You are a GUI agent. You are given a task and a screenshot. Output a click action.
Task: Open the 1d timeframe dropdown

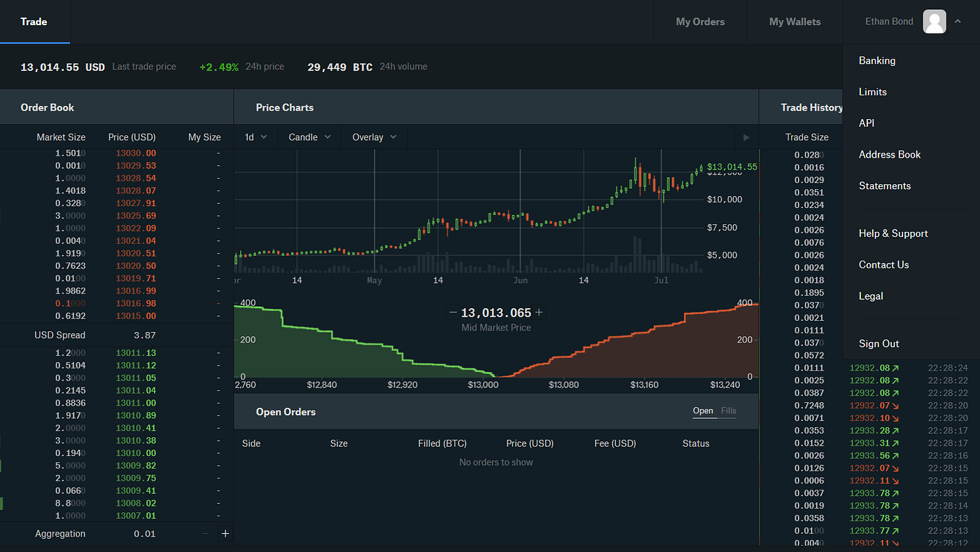pos(255,137)
